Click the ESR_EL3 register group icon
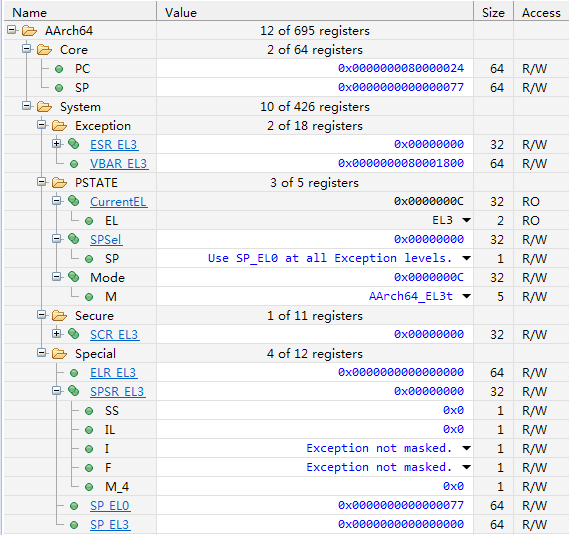569x535 pixels. [74, 144]
